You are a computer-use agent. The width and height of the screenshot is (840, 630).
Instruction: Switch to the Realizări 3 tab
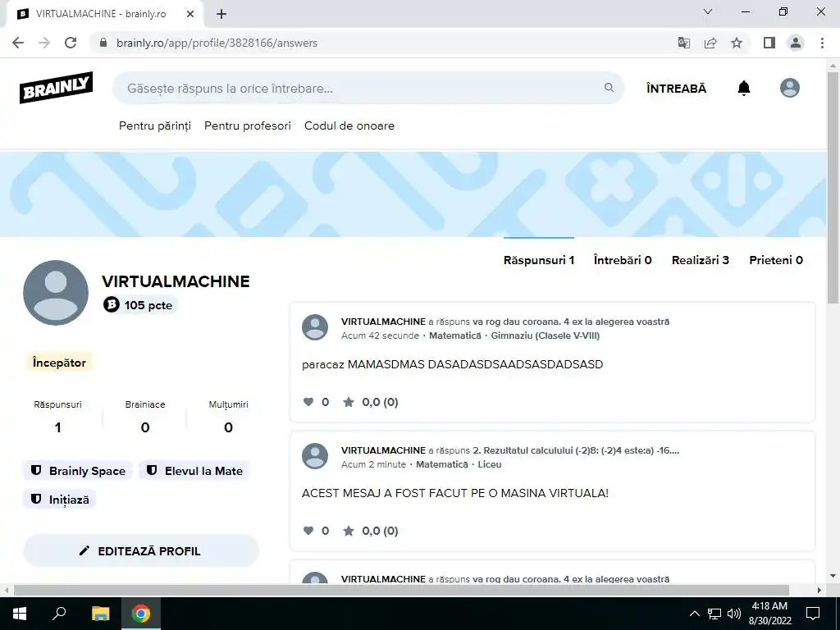701,260
